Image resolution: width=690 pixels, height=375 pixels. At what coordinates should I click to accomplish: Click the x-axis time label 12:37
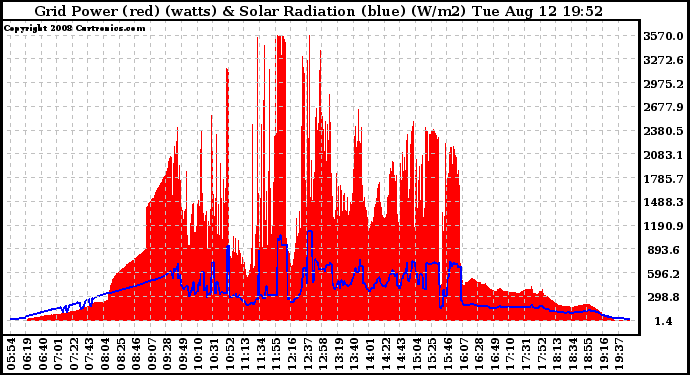point(308,354)
